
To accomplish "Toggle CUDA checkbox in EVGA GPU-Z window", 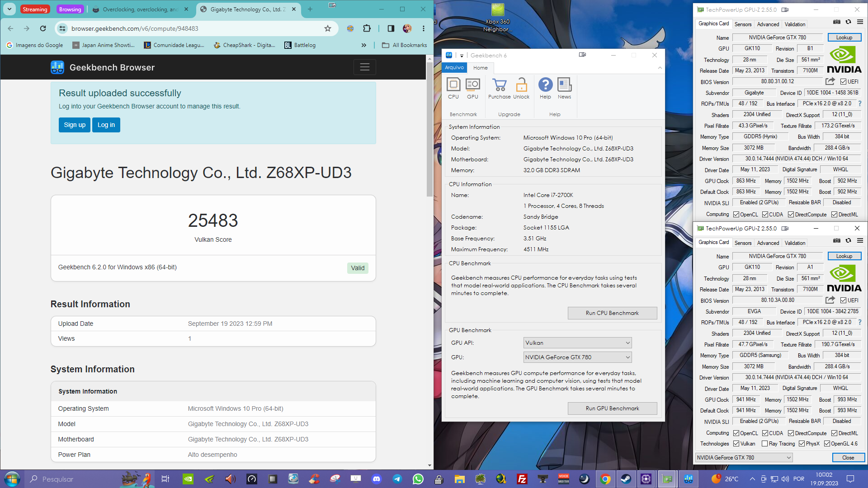I will coord(765,433).
